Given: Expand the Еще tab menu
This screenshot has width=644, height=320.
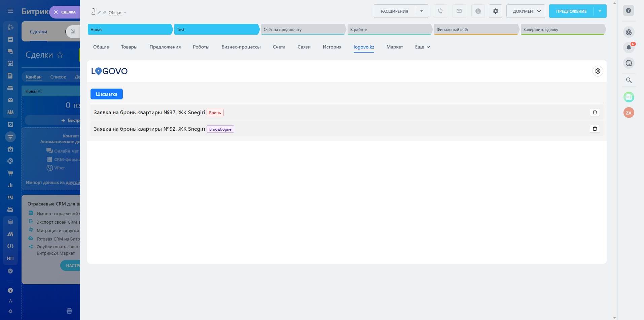Looking at the screenshot, I should pyautogui.click(x=422, y=47).
